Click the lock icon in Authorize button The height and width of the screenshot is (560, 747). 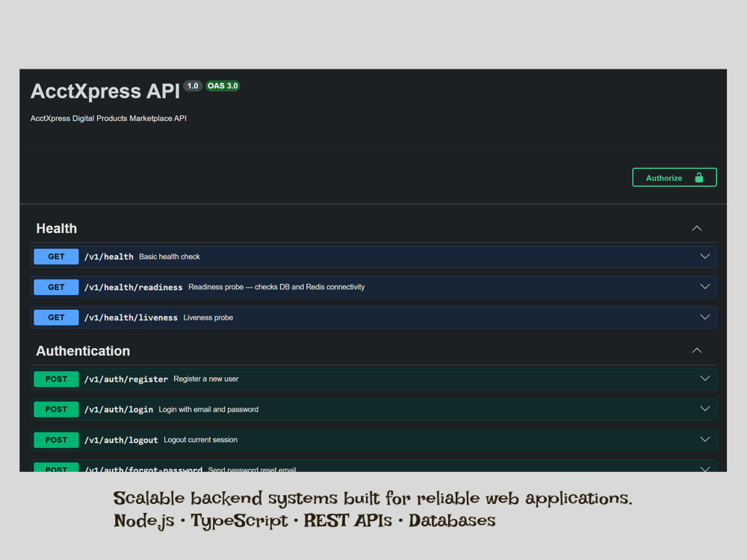tap(699, 178)
